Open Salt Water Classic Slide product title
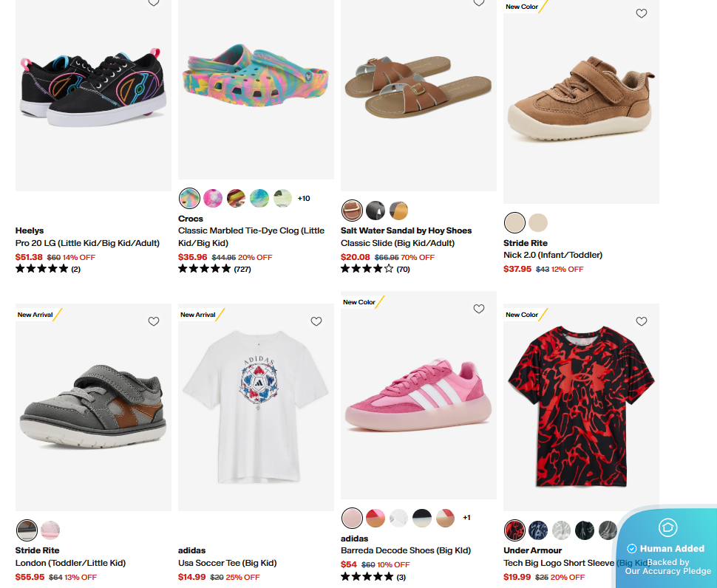 tap(398, 243)
